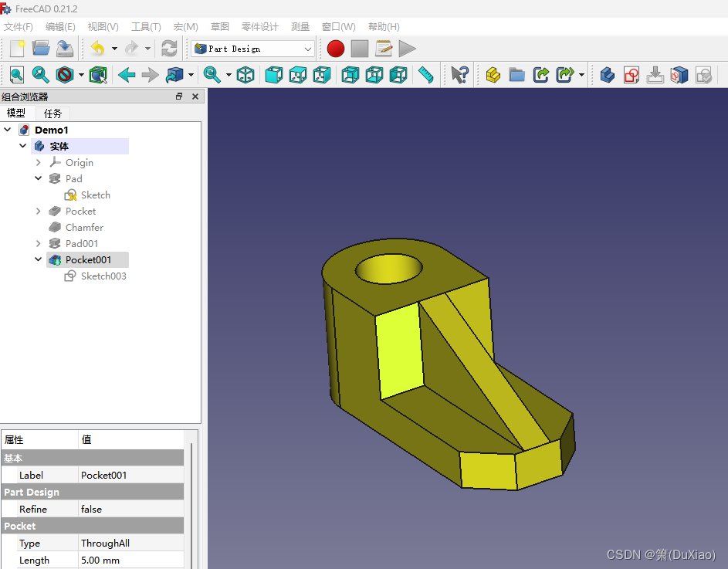Viewport: 728px width, 569px height.
Task: Fit selection in the view
Action: [40, 75]
